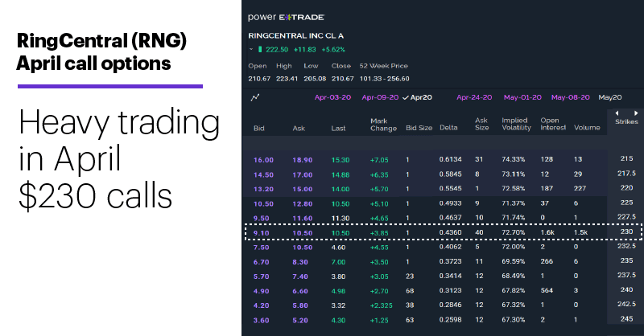
Task: Select the 225 strike price
Action: tap(626, 203)
